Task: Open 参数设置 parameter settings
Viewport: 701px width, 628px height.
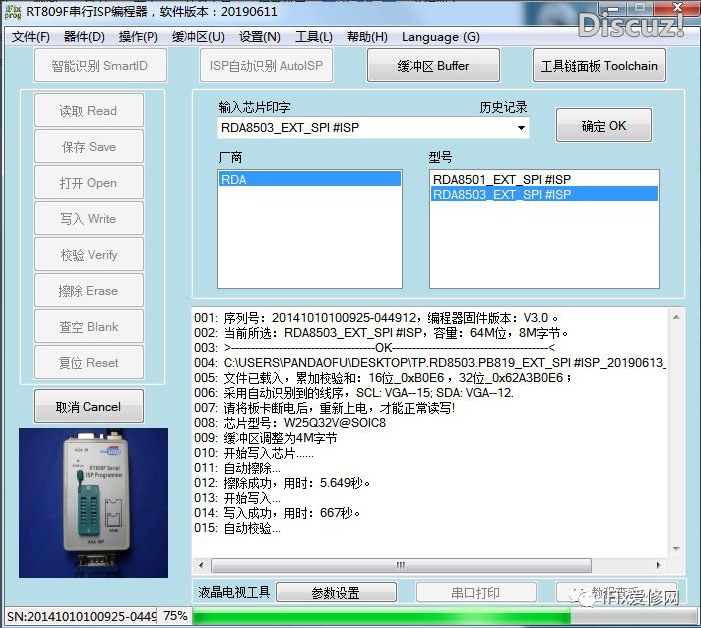Action: pyautogui.click(x=336, y=593)
